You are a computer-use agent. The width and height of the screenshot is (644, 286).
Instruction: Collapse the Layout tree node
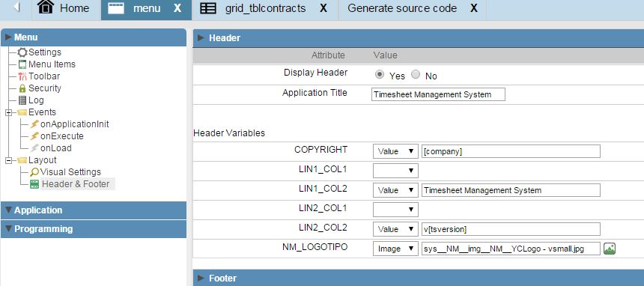pyautogui.click(x=8, y=161)
